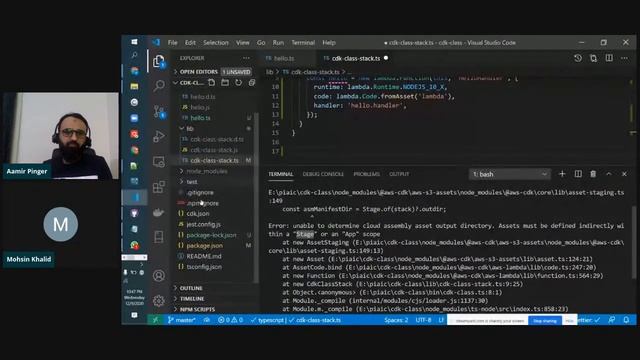Open the Docker view in activity bar

159,212
